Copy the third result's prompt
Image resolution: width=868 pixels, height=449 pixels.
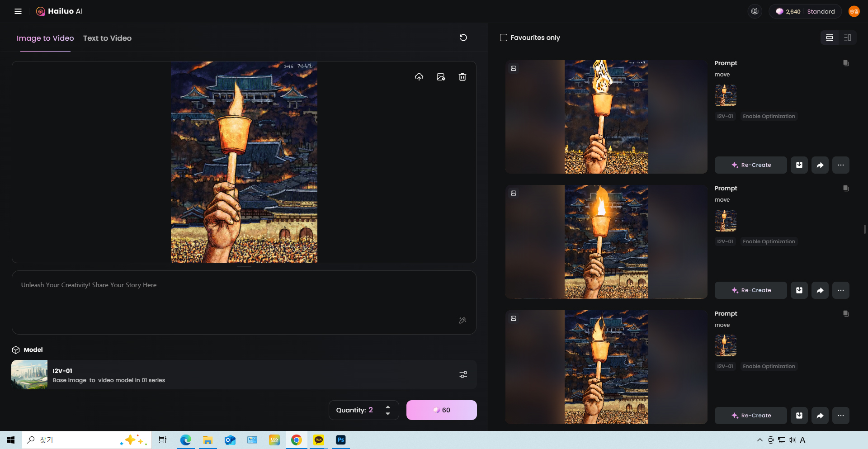(x=846, y=313)
